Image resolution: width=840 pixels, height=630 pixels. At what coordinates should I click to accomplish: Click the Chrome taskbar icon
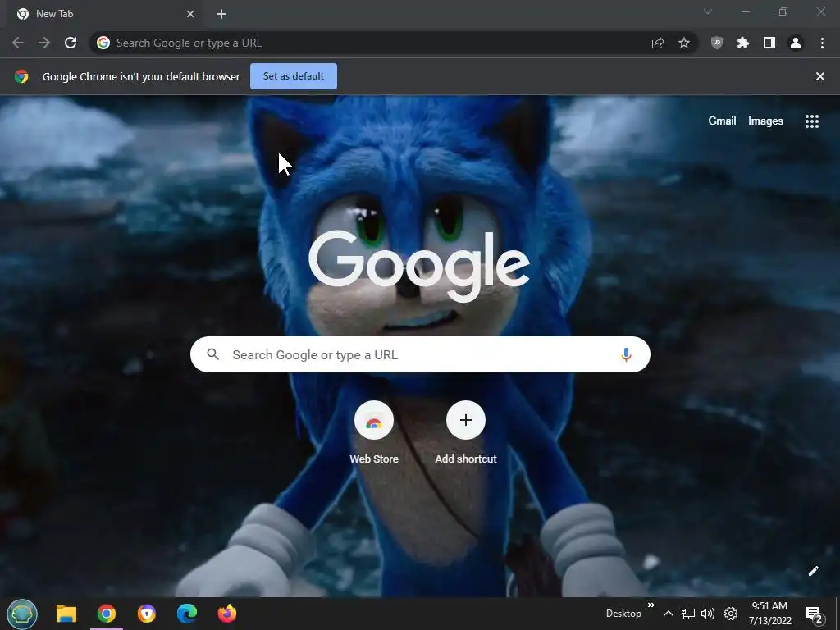[x=107, y=614]
